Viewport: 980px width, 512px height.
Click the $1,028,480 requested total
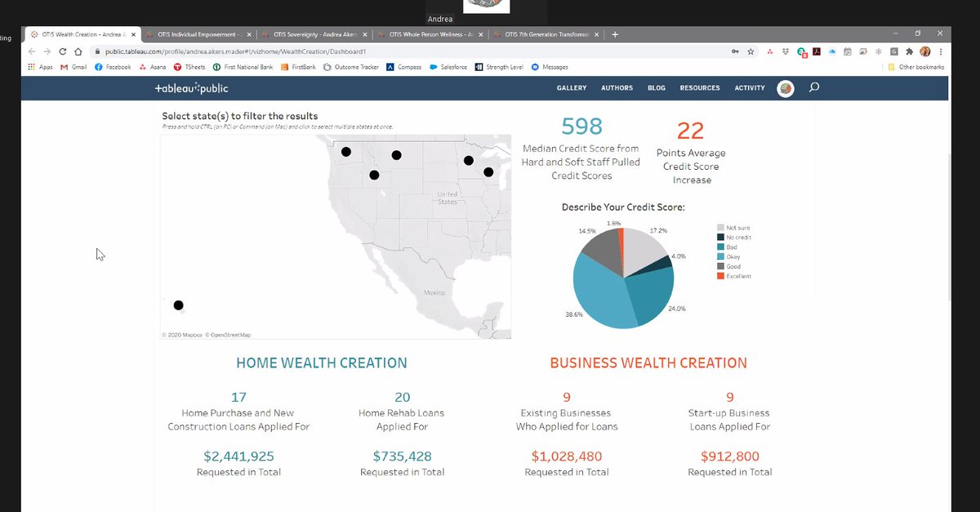[566, 456]
